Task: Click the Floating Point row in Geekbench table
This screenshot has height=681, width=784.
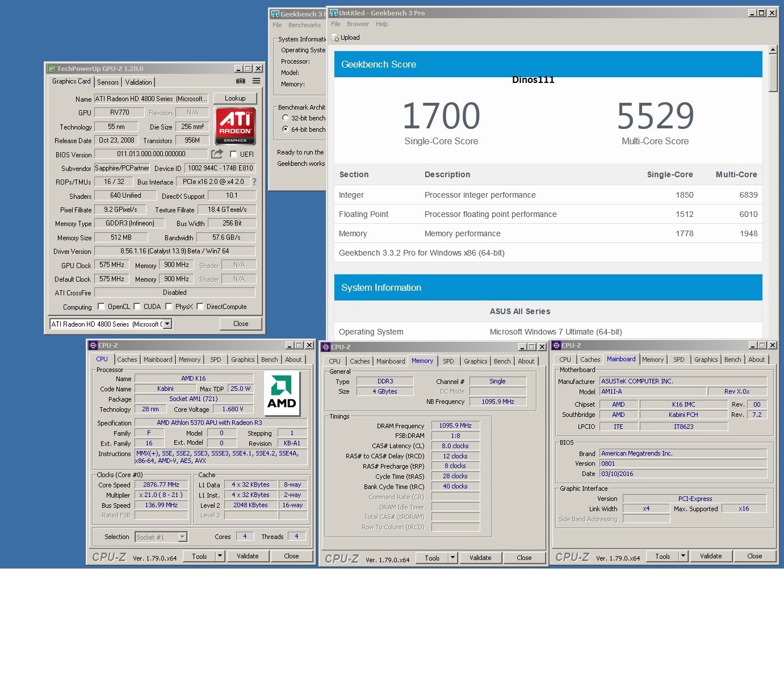Action: [x=548, y=214]
